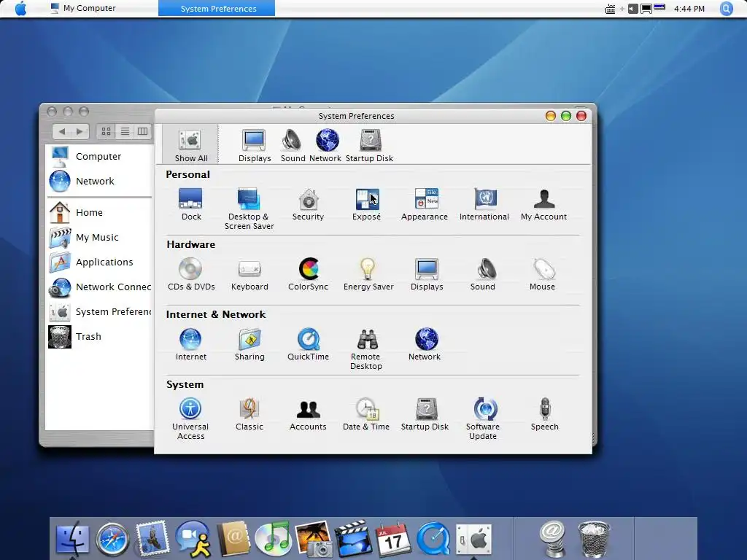
Task: Open Classic preferences
Action: (249, 414)
